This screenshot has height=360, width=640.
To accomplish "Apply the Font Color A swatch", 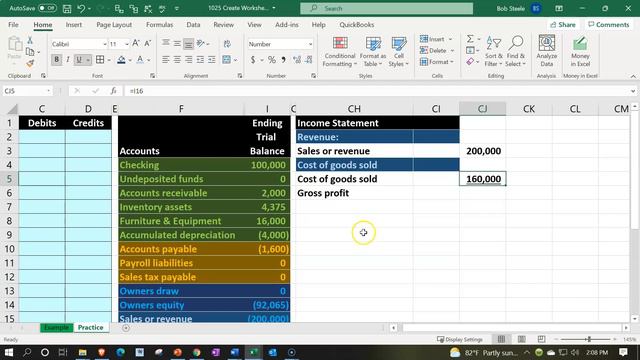I will (x=140, y=60).
